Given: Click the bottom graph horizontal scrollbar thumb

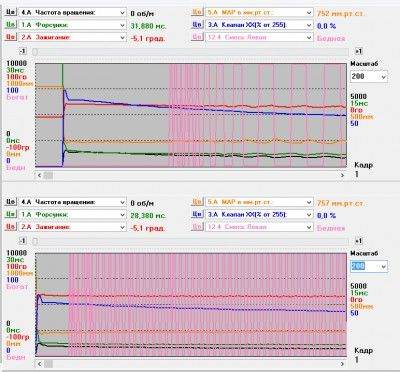Looking at the screenshot, I should click(48, 364).
